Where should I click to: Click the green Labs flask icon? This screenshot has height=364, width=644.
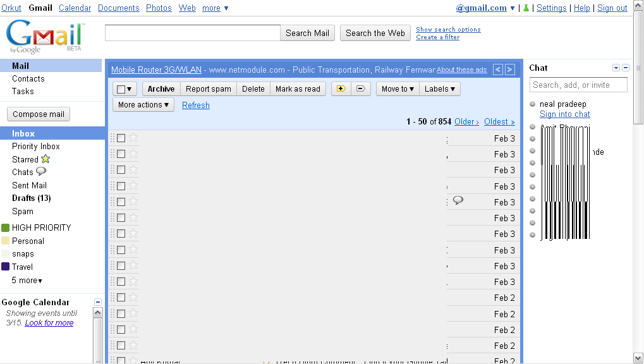[x=526, y=8]
